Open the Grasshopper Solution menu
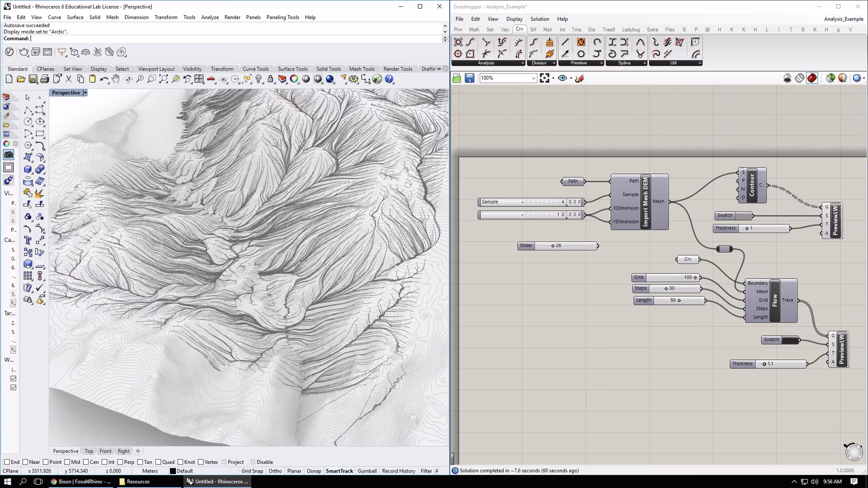868x488 pixels. pyautogui.click(x=539, y=19)
